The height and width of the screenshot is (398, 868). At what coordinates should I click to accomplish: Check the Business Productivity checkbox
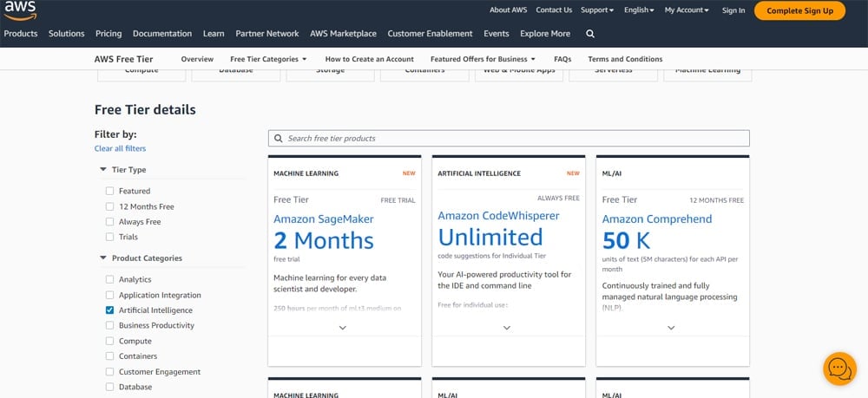[109, 325]
